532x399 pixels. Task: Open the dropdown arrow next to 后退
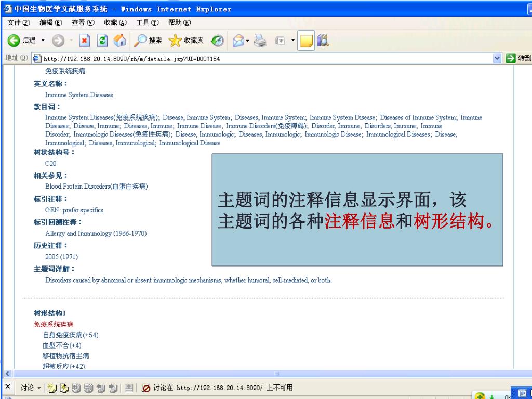(x=43, y=41)
